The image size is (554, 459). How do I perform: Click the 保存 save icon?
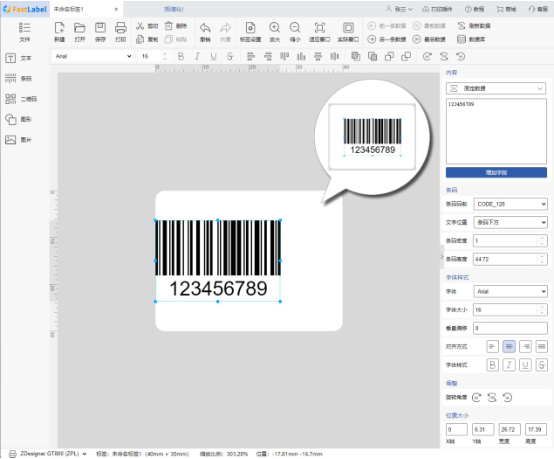click(100, 28)
